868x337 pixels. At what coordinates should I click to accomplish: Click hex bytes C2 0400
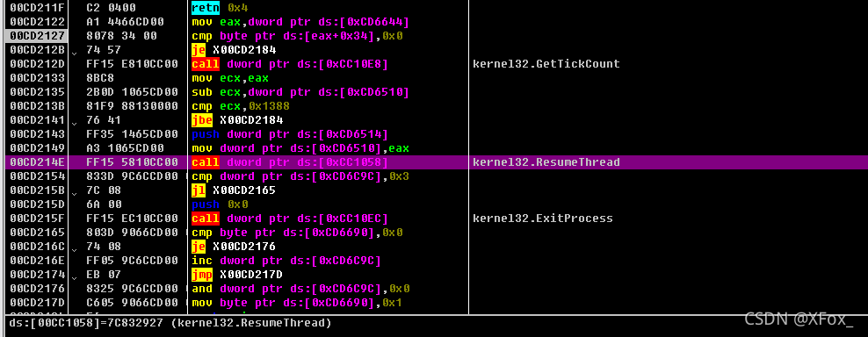pyautogui.click(x=112, y=8)
